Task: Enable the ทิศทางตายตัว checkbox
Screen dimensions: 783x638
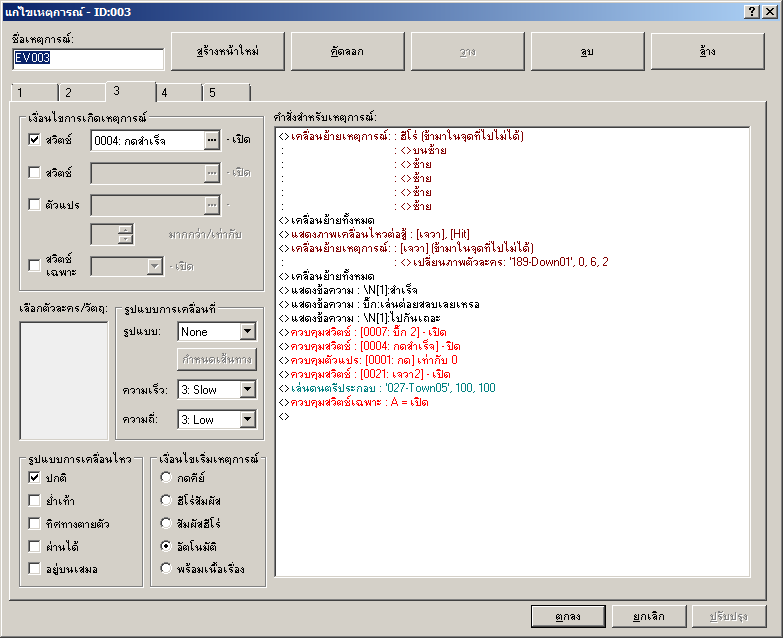Action: [x=34, y=523]
